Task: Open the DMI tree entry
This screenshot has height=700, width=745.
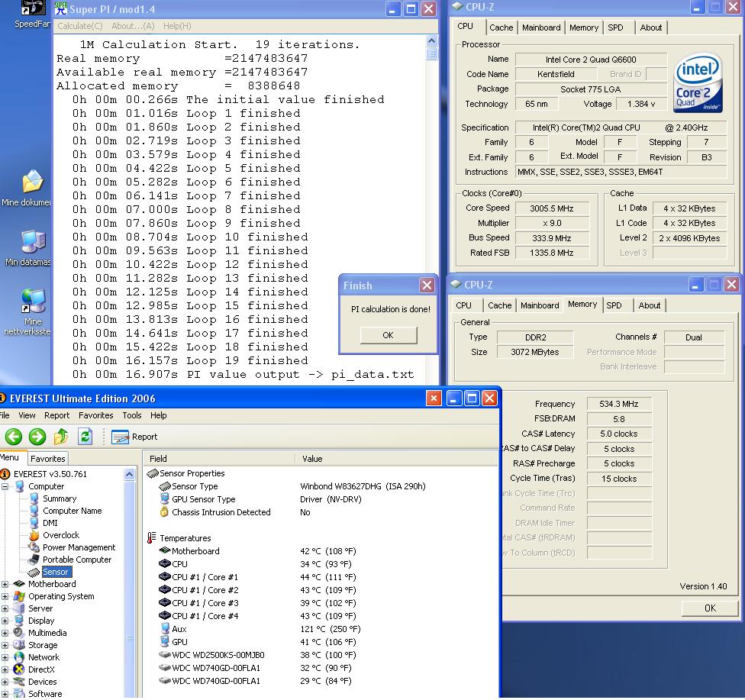Action: click(x=50, y=523)
